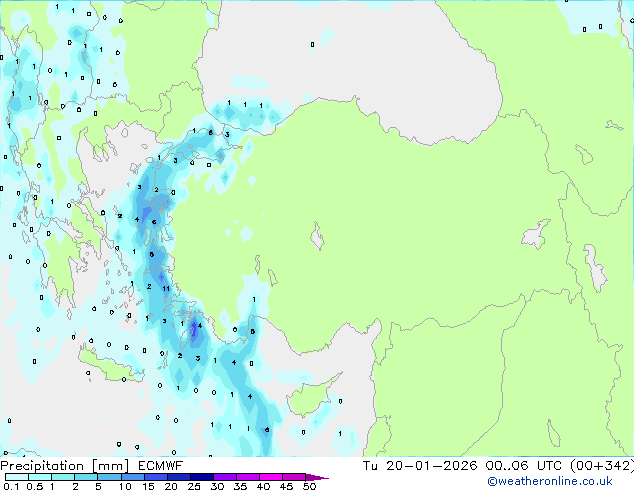Click the legend label '0.1'

coord(11,486)
